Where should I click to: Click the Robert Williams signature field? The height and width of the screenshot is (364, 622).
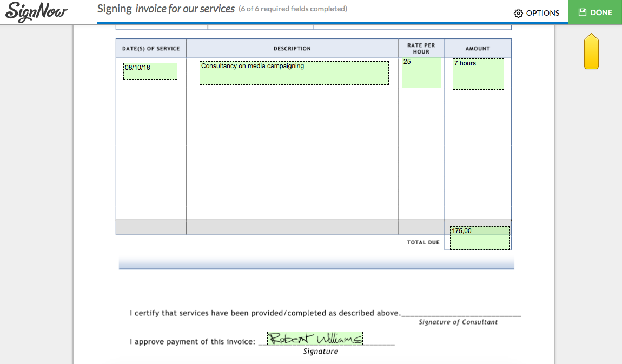315,338
